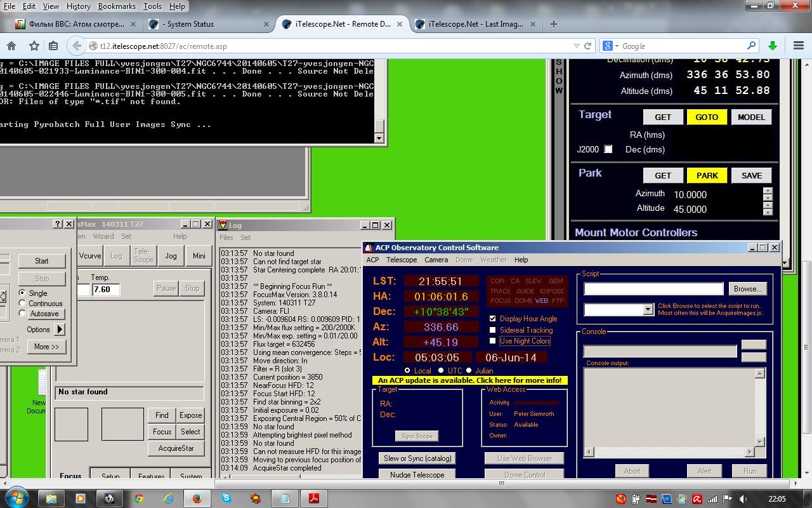Bookmark this page with the star icon
This screenshot has height=508, width=812.
point(34,46)
